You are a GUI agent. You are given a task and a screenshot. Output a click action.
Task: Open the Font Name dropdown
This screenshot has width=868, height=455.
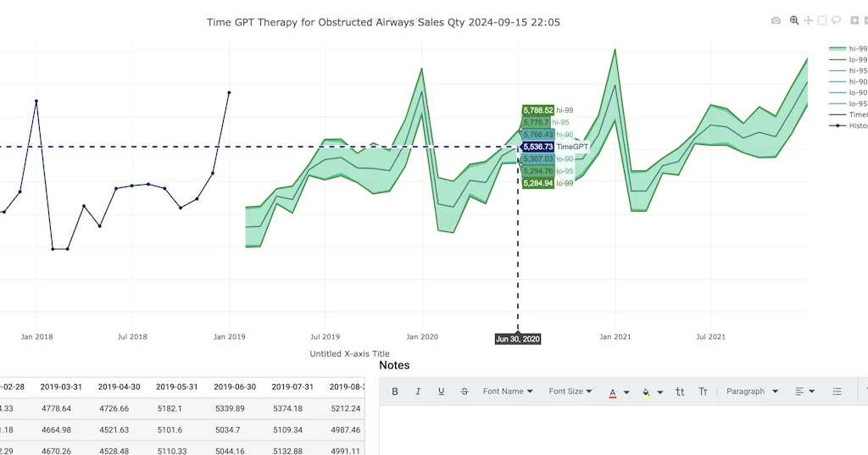pyautogui.click(x=508, y=391)
